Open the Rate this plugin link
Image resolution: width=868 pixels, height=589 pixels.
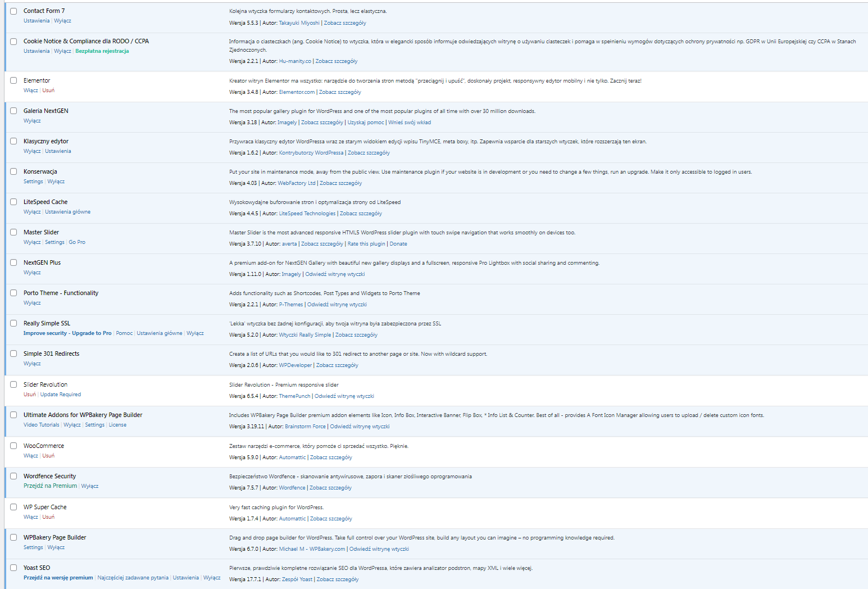pyautogui.click(x=366, y=244)
